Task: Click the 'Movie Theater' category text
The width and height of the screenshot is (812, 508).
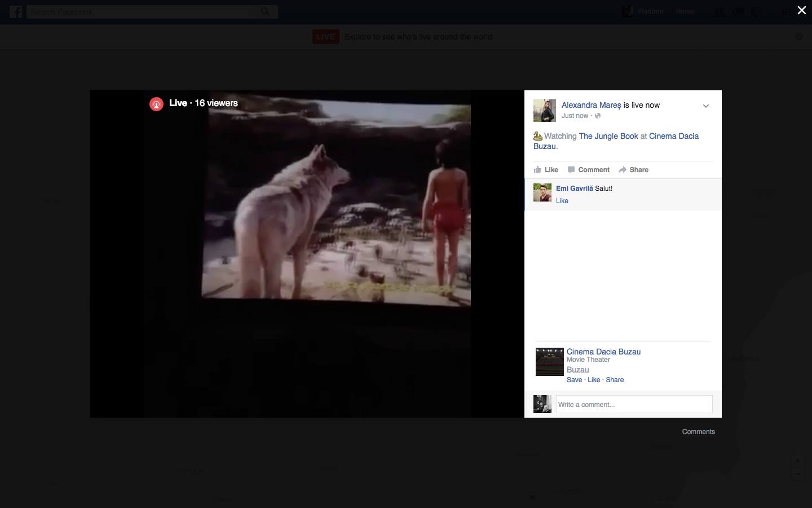Action: point(588,360)
